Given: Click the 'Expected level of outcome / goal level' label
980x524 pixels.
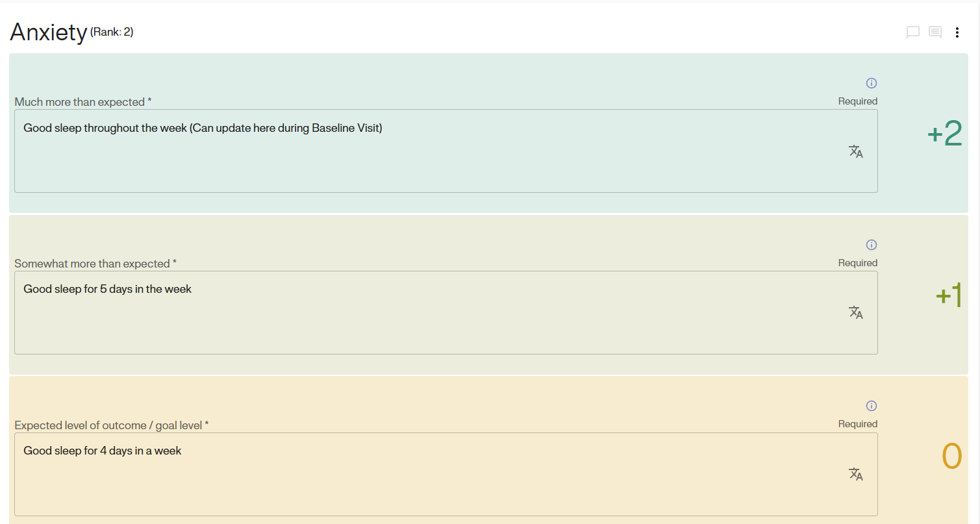Looking at the screenshot, I should pyautogui.click(x=112, y=425).
